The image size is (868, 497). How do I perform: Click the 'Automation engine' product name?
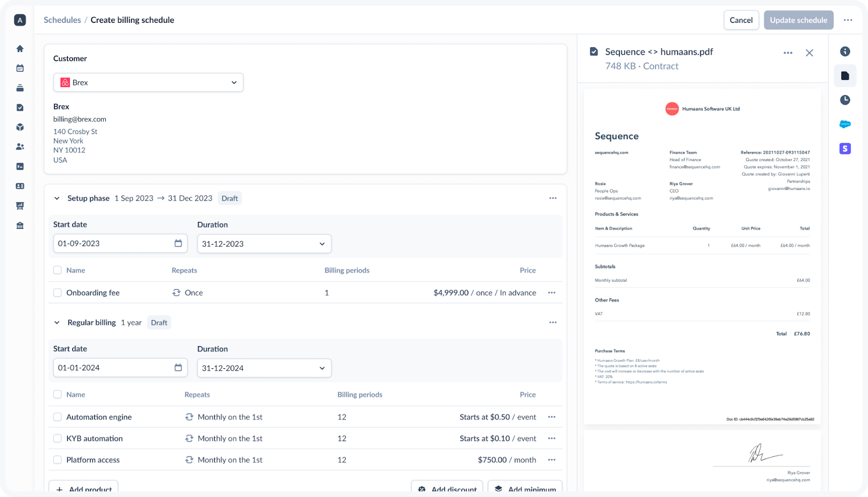(99, 417)
